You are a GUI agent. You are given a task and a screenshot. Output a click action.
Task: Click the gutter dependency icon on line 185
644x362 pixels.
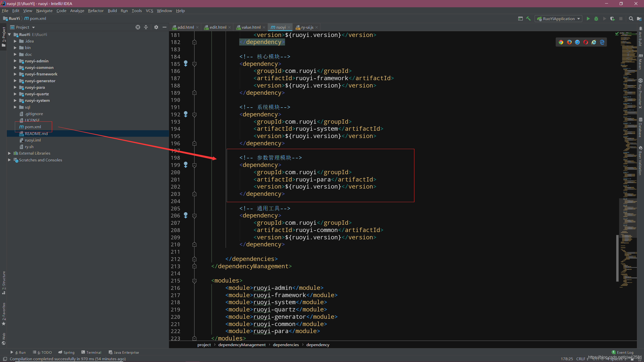pyautogui.click(x=186, y=64)
